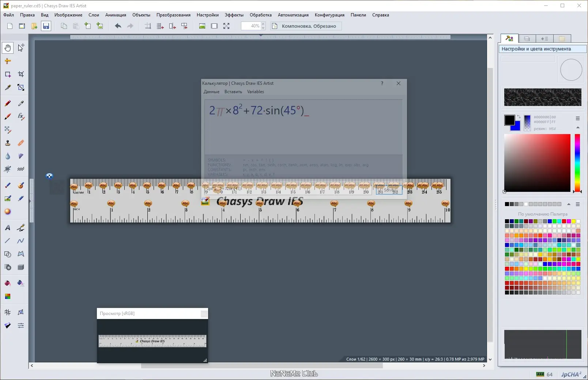Viewport: 588px width, 380px height.
Task: Open the Слои menu
Action: coord(94,15)
